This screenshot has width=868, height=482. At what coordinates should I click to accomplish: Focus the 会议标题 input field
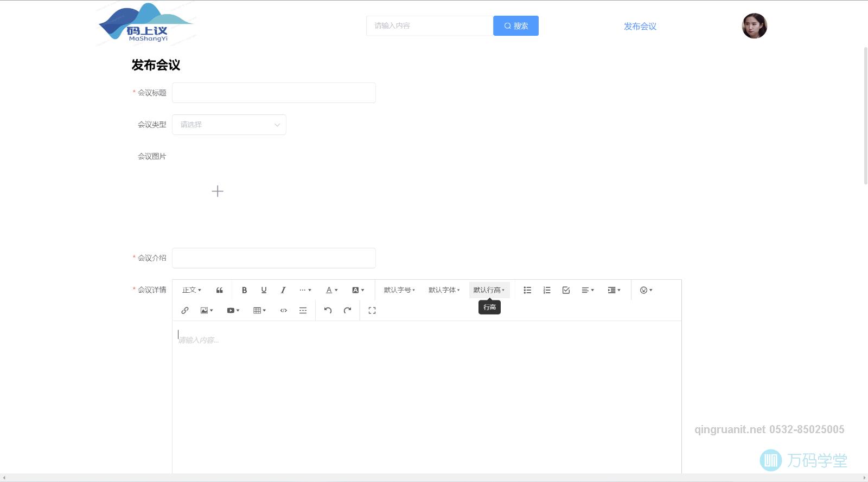[274, 93]
